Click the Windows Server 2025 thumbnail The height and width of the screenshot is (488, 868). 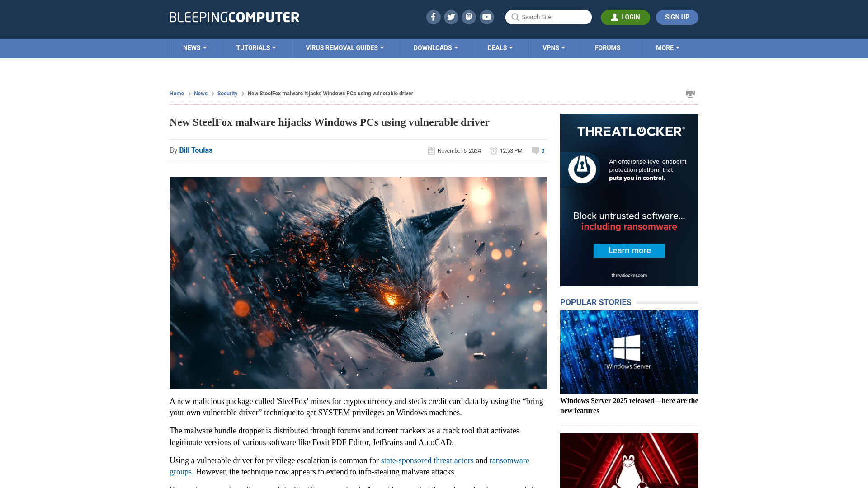pyautogui.click(x=629, y=352)
